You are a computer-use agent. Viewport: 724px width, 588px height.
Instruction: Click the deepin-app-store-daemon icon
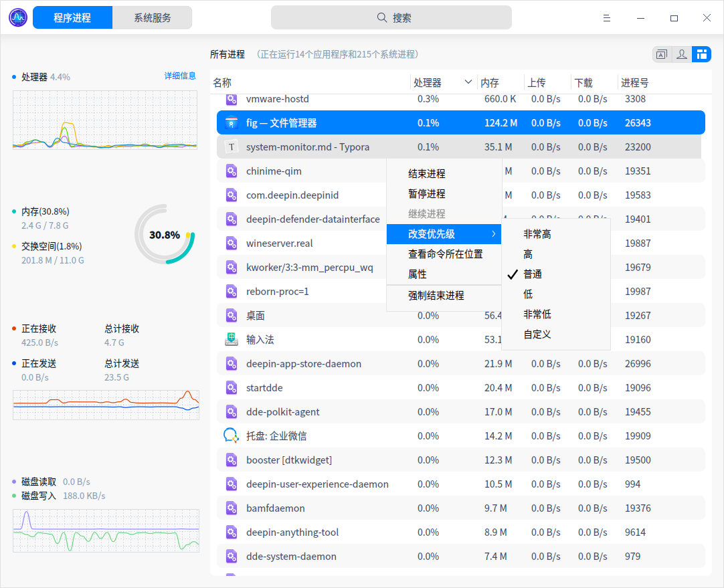pos(232,364)
